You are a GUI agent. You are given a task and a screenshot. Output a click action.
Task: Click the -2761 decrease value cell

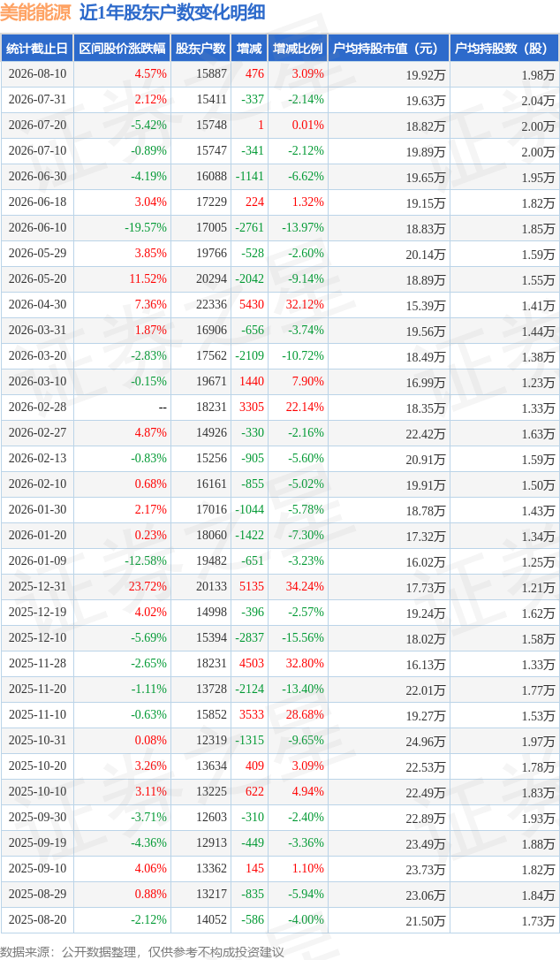tap(250, 228)
